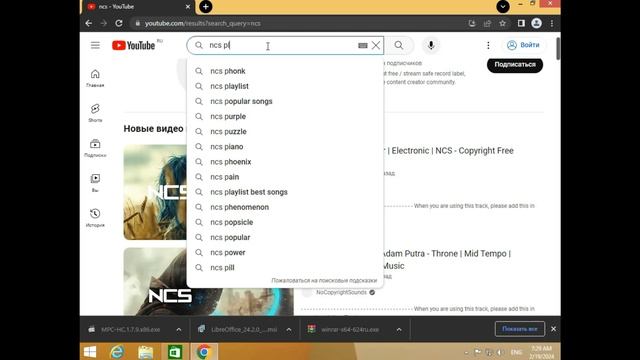This screenshot has height=360, width=640.
Task: Select suggestion 'ncs pill'
Action: click(x=285, y=267)
